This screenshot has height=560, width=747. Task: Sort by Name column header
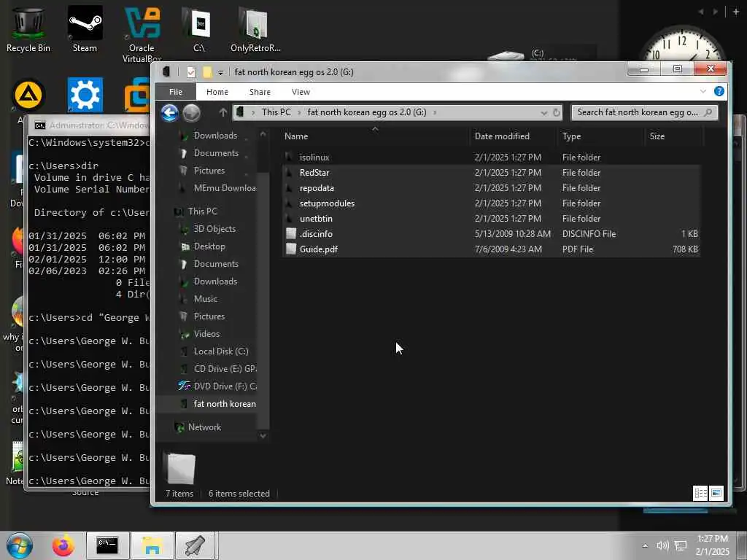pos(375,136)
